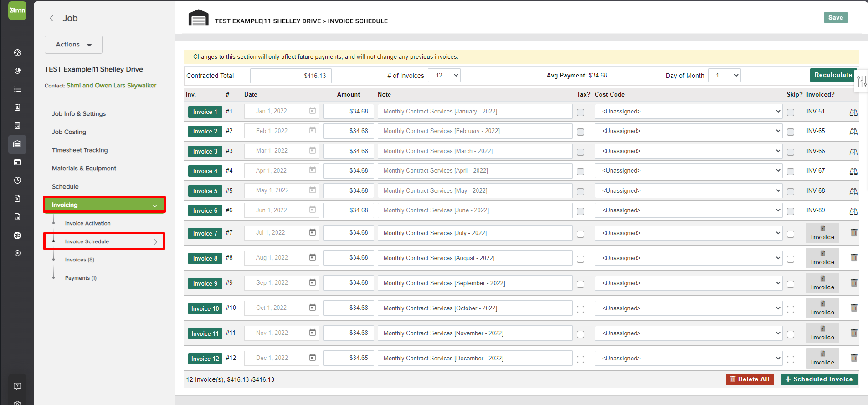This screenshot has width=868, height=405.
Task: Edit the Contracted Total field
Action: click(291, 76)
